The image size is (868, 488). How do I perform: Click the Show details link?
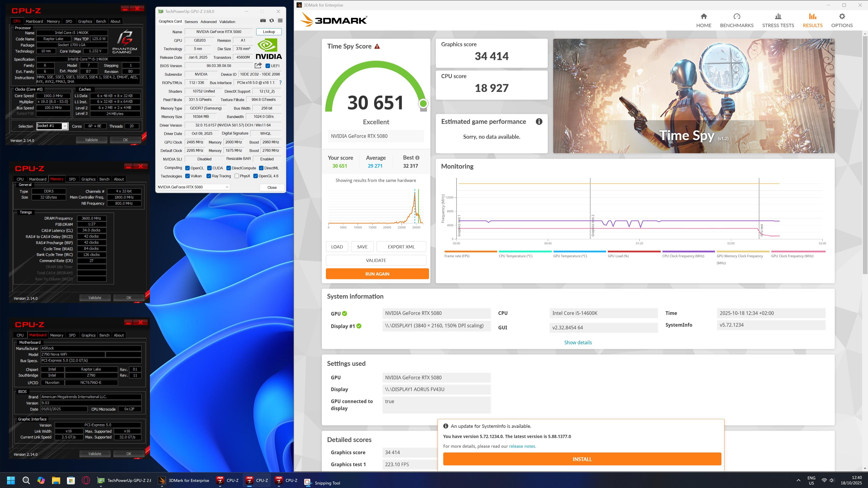point(578,342)
